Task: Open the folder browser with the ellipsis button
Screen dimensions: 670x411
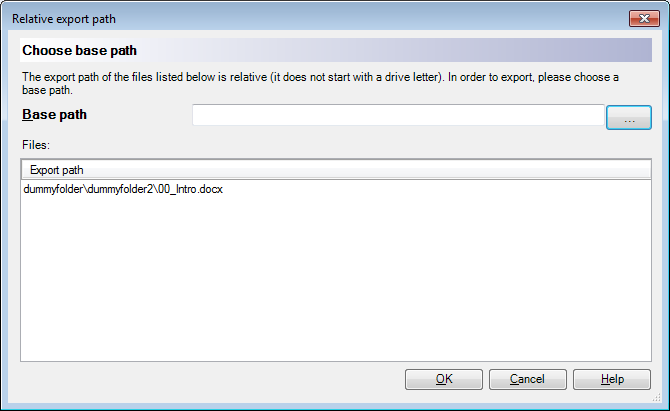Action: click(x=629, y=117)
